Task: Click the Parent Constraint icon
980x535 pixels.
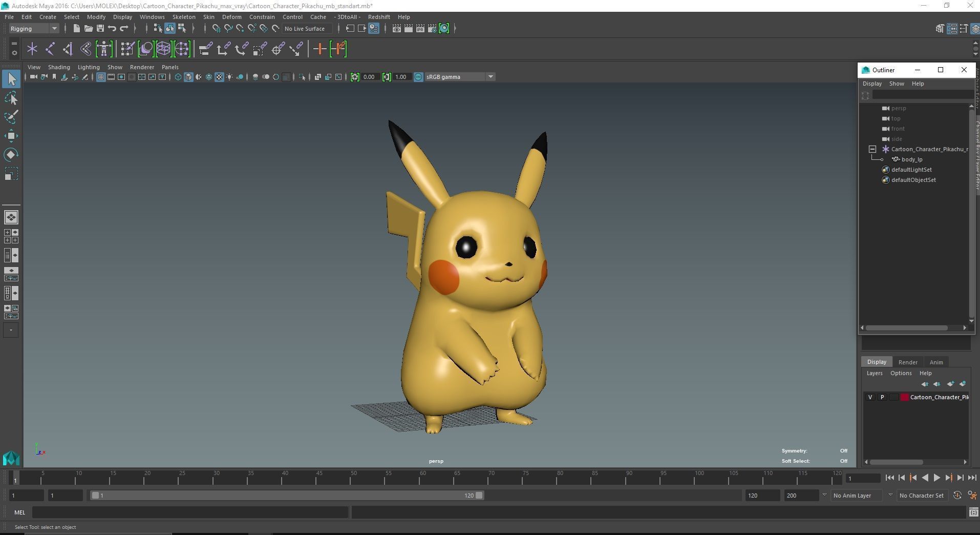Action: tap(206, 49)
